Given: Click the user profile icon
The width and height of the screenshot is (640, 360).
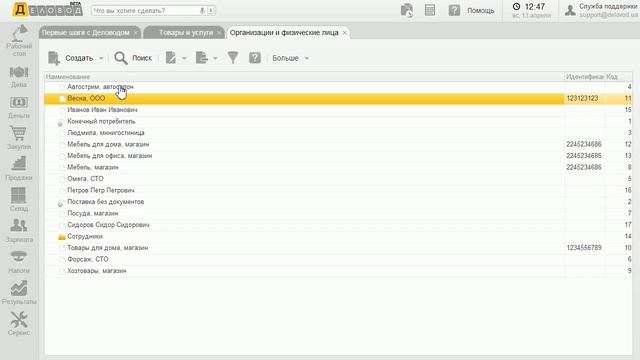Looking at the screenshot, I should pos(570,11).
